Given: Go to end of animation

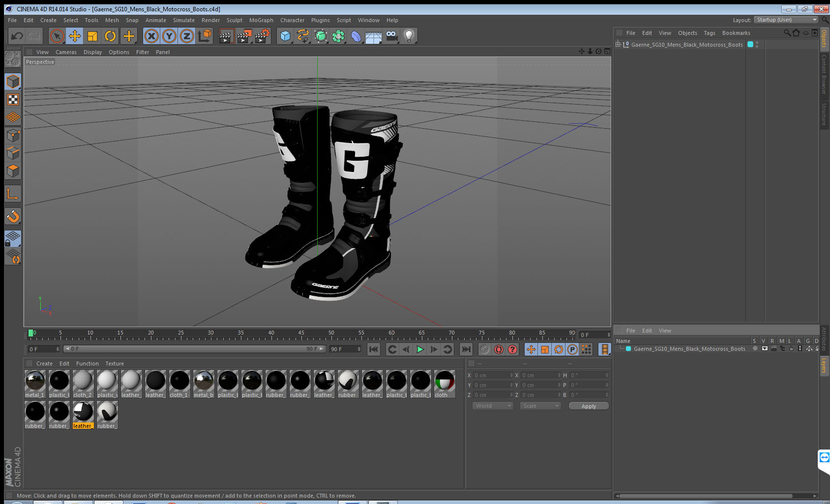Looking at the screenshot, I should pyautogui.click(x=466, y=349).
